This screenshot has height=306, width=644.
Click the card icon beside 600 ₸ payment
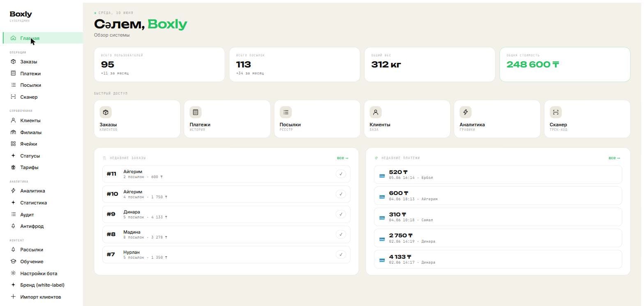(x=382, y=197)
